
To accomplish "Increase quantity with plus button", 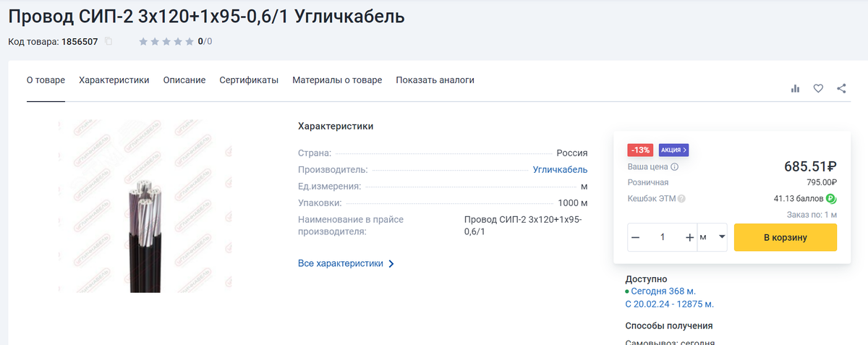I will pos(689,237).
